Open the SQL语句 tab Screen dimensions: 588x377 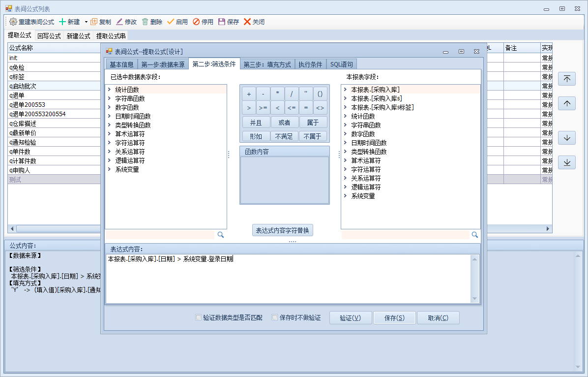point(341,64)
